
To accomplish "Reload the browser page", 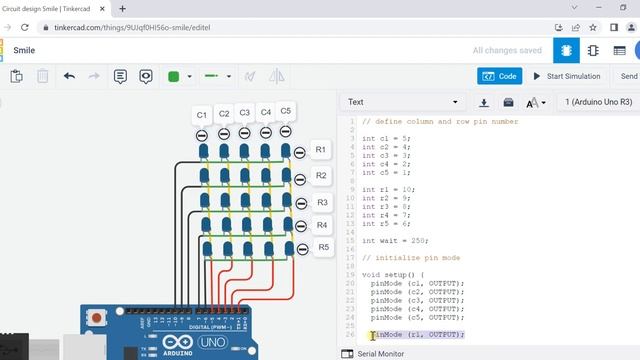I will pos(24,27).
